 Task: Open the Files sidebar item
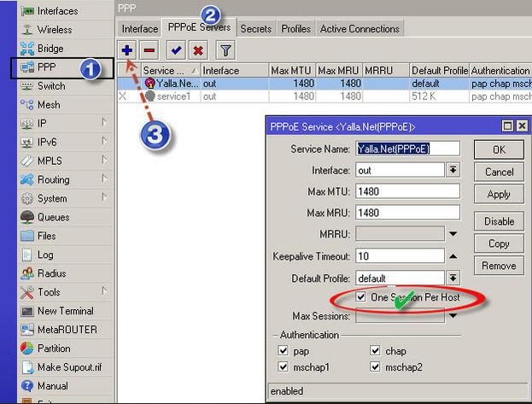point(46,236)
